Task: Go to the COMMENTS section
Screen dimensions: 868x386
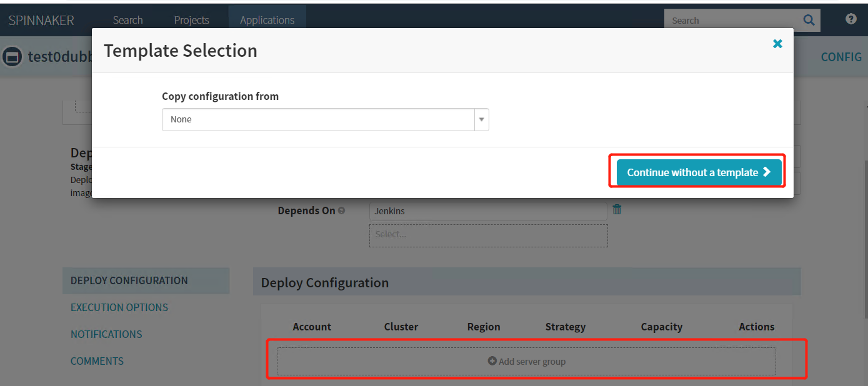Action: [x=97, y=361]
